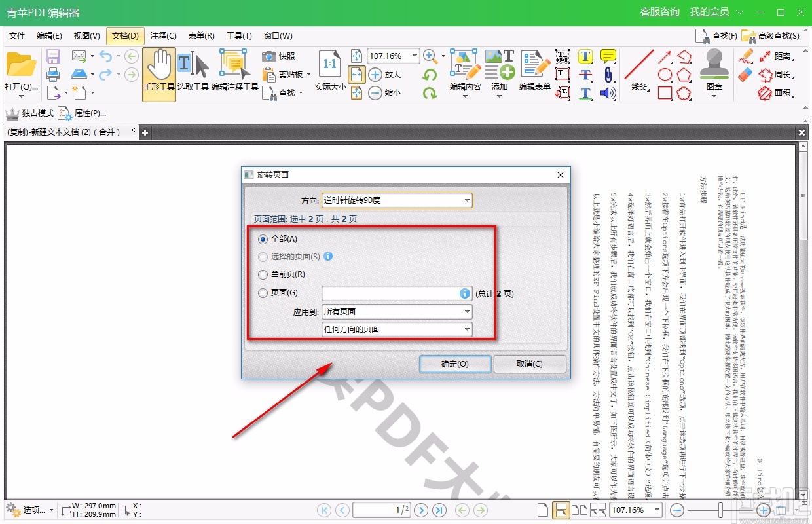Screen dimensions: 812x524
Task: Go to the next page arrow in the status bar
Action: [421, 510]
